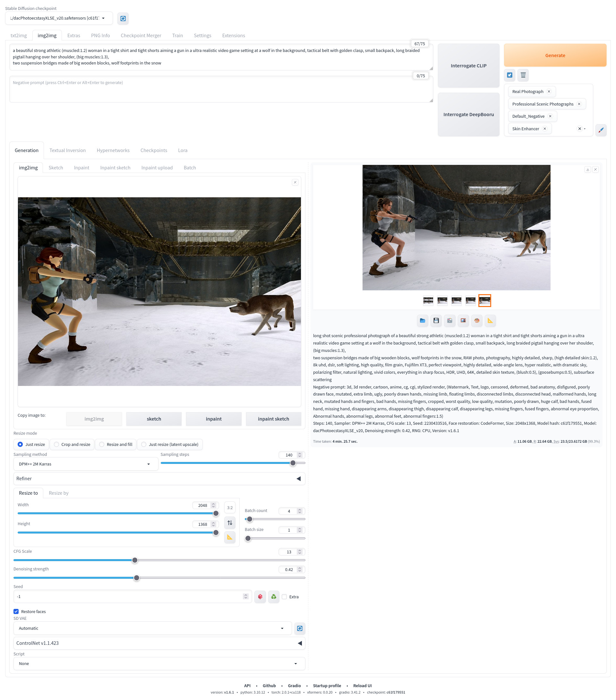This screenshot has height=700, width=616.
Task: Save a zip archive of images
Action: pos(449,320)
